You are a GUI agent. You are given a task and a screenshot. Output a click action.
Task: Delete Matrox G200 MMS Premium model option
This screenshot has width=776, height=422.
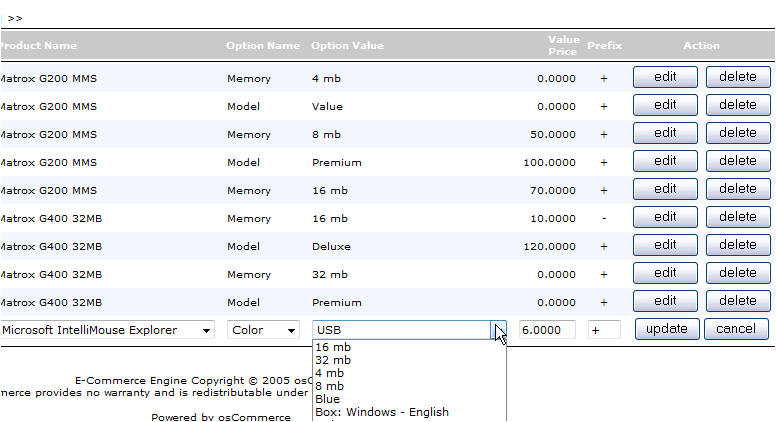(x=738, y=161)
